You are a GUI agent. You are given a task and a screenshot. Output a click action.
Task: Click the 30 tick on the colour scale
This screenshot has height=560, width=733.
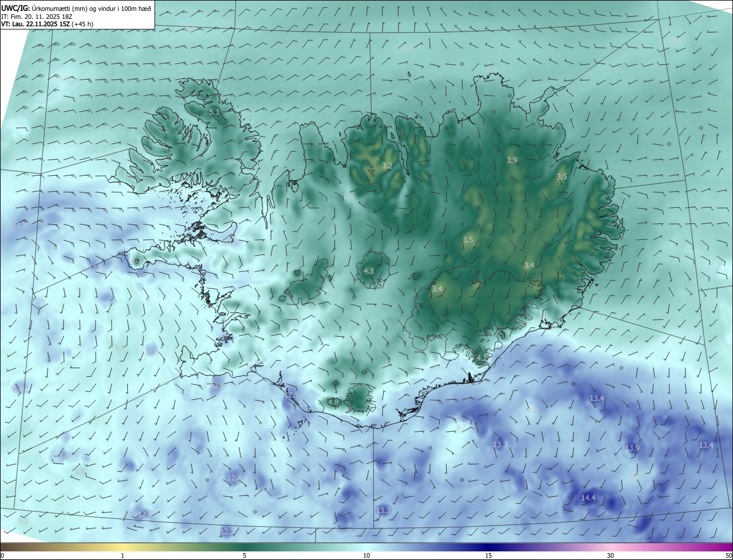[610, 555]
